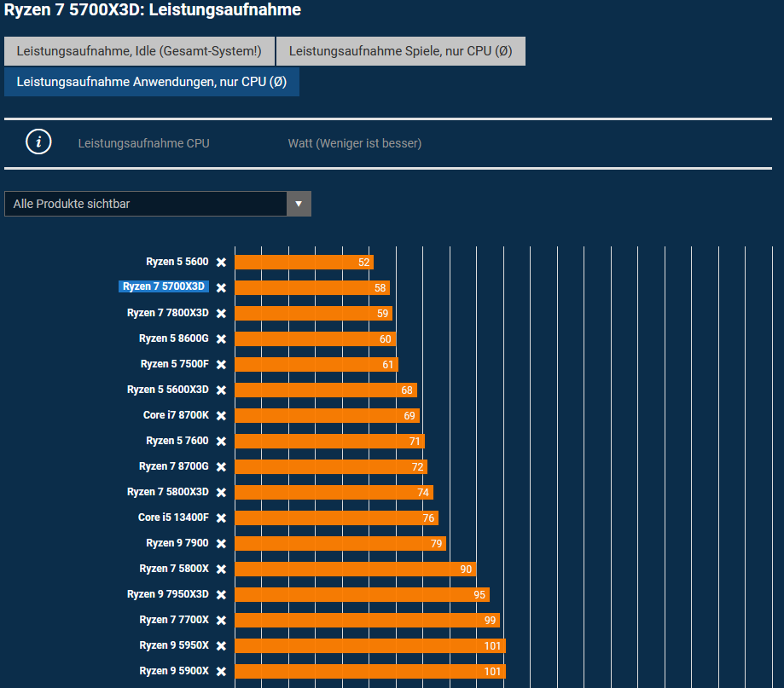Viewport: 784px width, 688px height.
Task: Click the Ryzen 7 5700X3D: Leistungsaufnahme title
Action: pyautogui.click(x=153, y=9)
